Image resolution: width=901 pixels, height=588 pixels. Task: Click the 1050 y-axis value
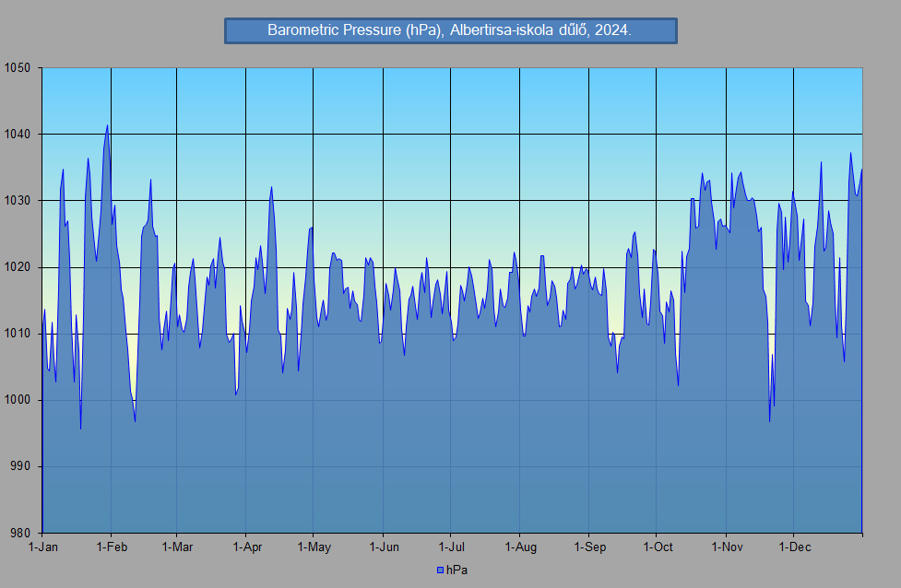[x=17, y=68]
